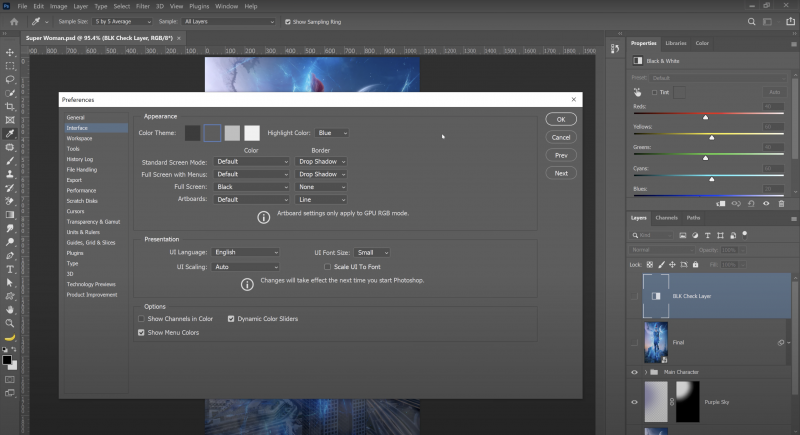
Task: Select the Clone Stamp tool
Action: (x=10, y=174)
